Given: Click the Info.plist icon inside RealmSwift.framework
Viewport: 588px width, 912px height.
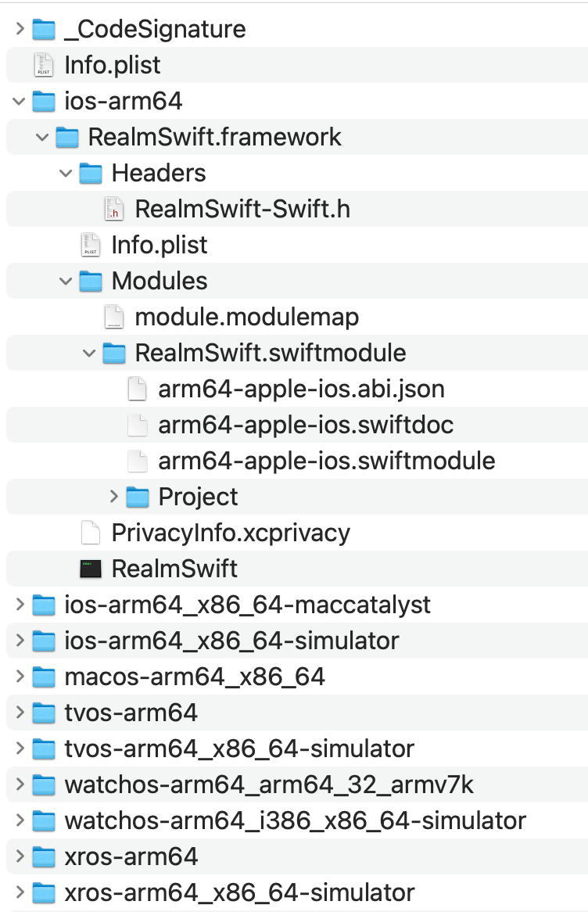Looking at the screenshot, I should (91, 246).
